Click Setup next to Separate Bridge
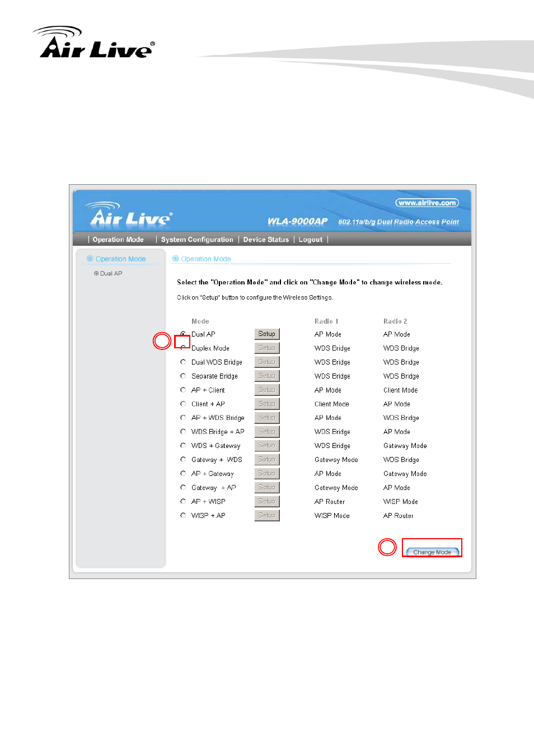Image resolution: width=534 pixels, height=756 pixels. pos(267,376)
